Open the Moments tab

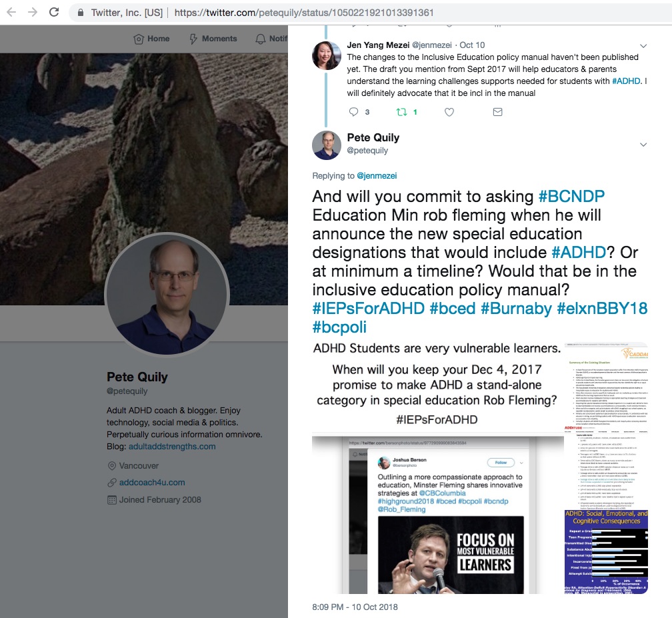[x=213, y=39]
